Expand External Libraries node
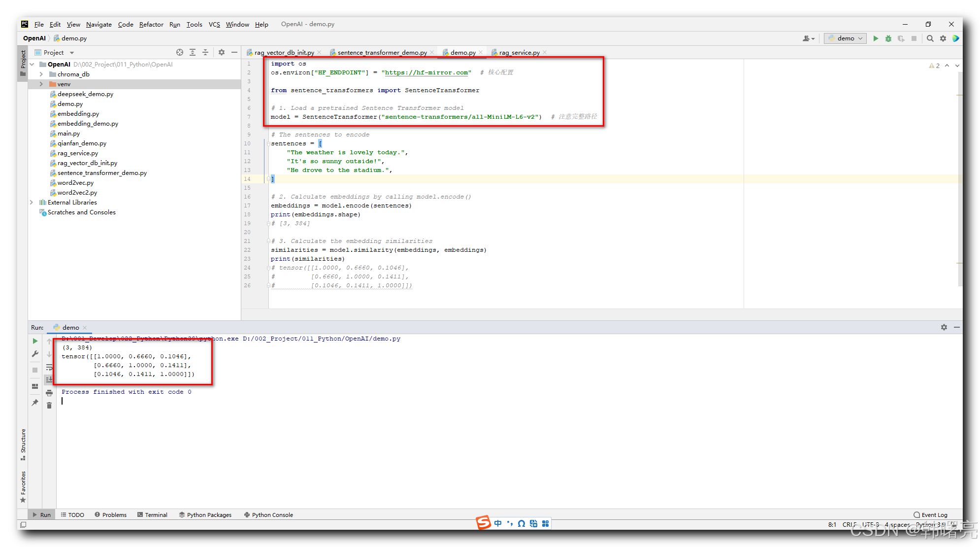This screenshot has width=980, height=547. (32, 203)
